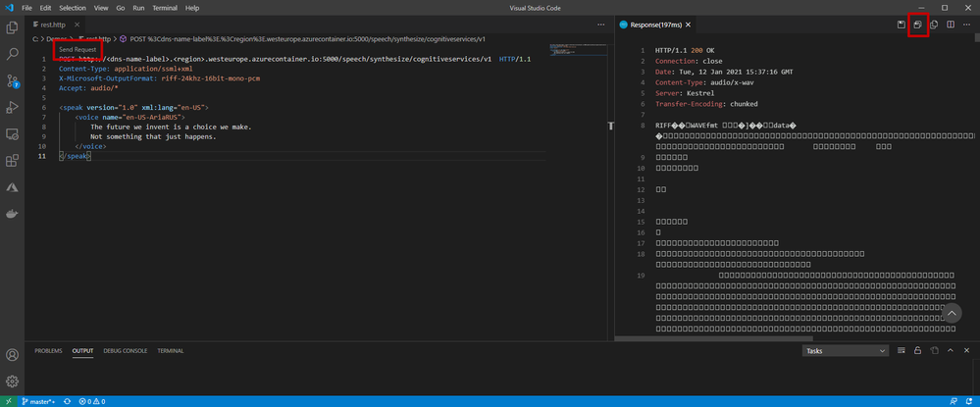This screenshot has height=407, width=980.
Task: Split the Response editor right
Action: pos(950,25)
